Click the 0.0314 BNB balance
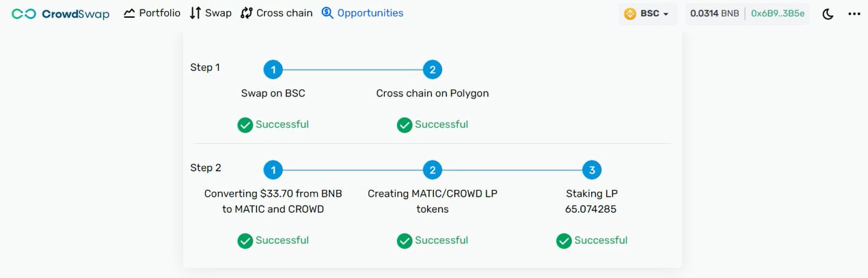 [714, 14]
